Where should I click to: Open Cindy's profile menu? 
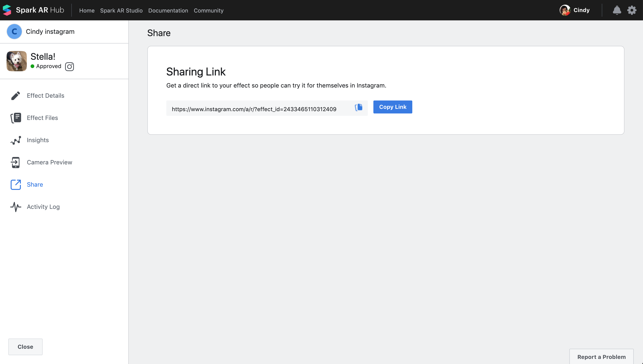click(575, 10)
